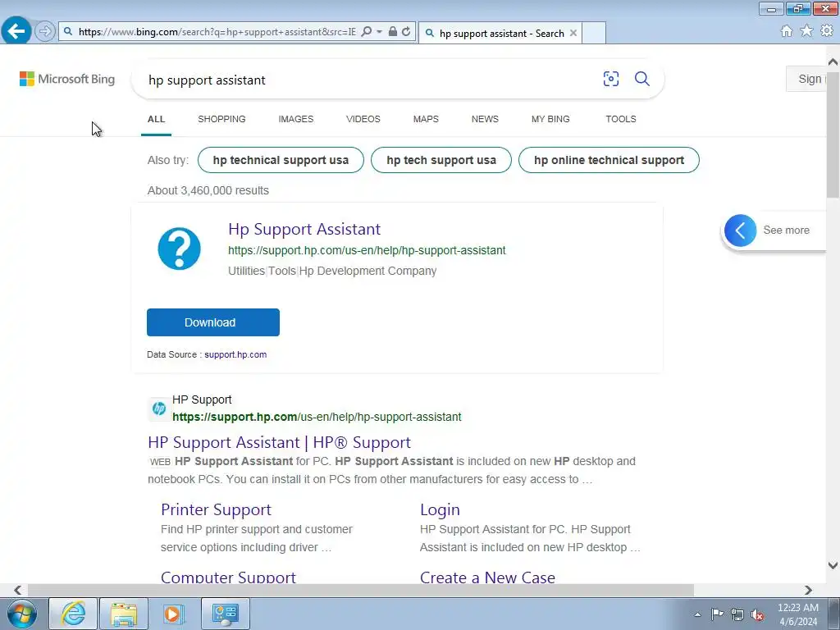Click the security lock icon in address bar
Image resolution: width=840 pixels, height=630 pixels.
pyautogui.click(x=393, y=32)
